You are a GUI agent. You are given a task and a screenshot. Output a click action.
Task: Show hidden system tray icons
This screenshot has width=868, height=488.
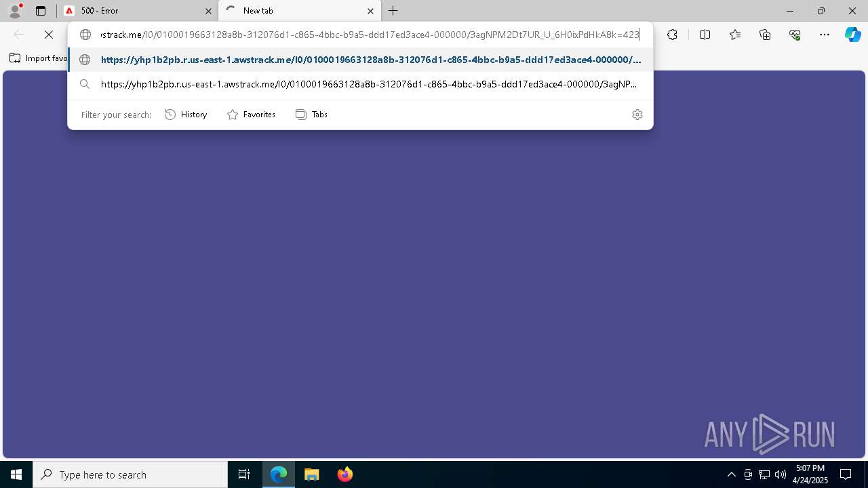pyautogui.click(x=731, y=474)
